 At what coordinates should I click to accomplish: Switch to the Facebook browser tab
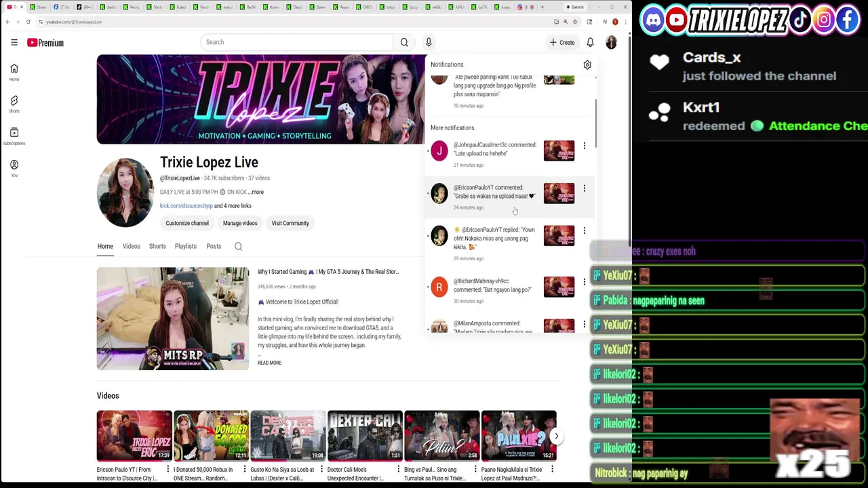click(62, 7)
